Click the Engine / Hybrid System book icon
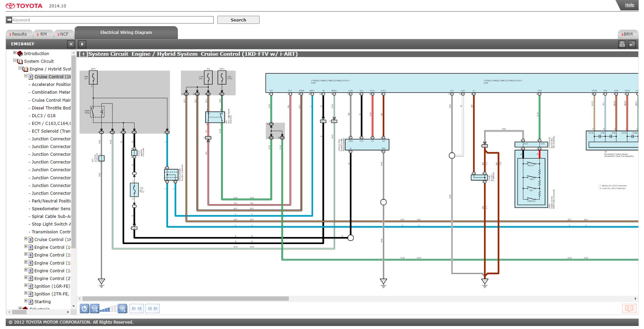The width and height of the screenshot is (644, 329). (x=25, y=69)
